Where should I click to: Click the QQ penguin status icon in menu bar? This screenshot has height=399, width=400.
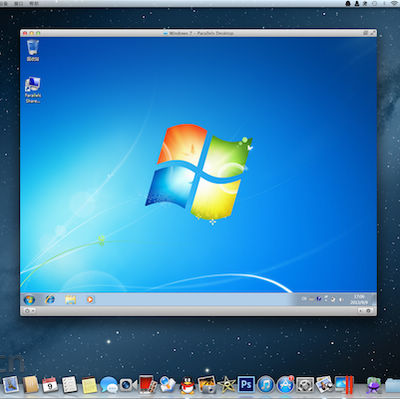click(x=348, y=4)
